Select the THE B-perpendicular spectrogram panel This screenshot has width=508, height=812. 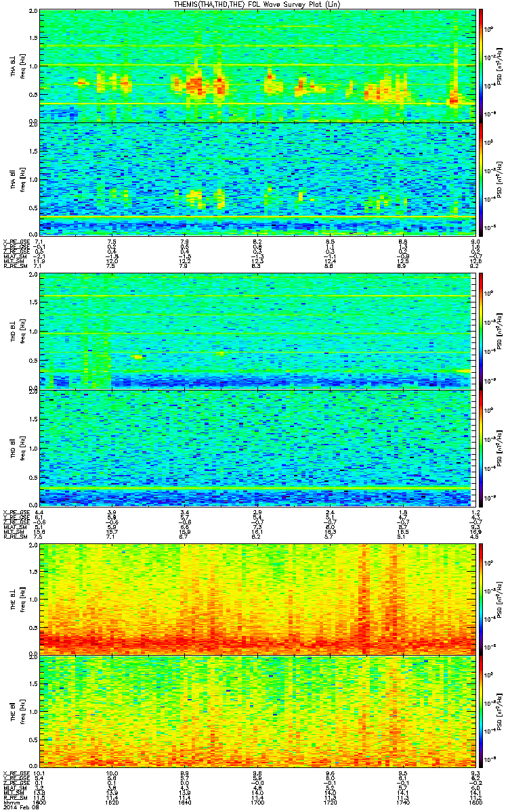tap(257, 598)
